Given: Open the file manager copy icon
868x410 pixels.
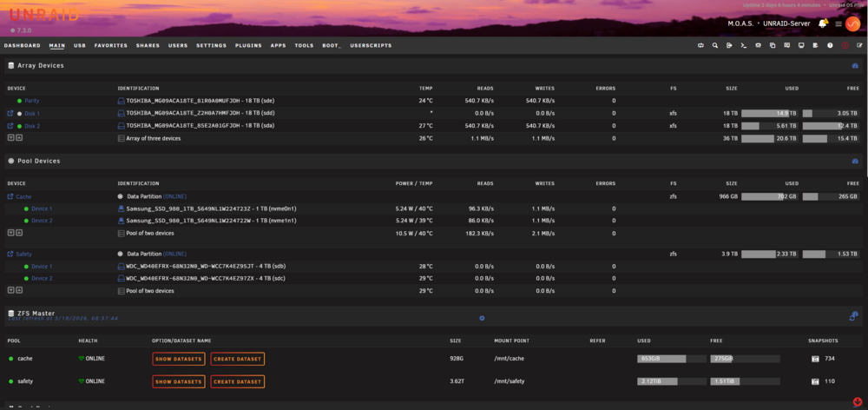Looking at the screenshot, I should coord(773,45).
